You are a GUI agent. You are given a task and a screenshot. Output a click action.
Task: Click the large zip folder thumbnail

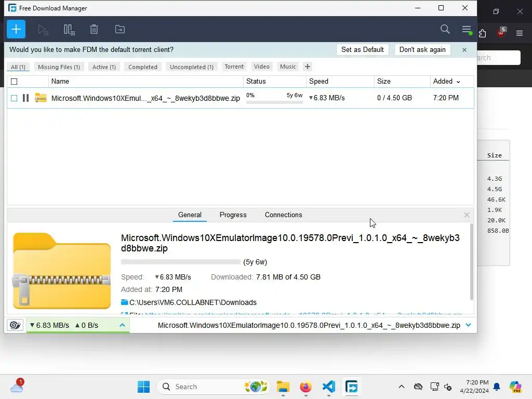[62, 271]
